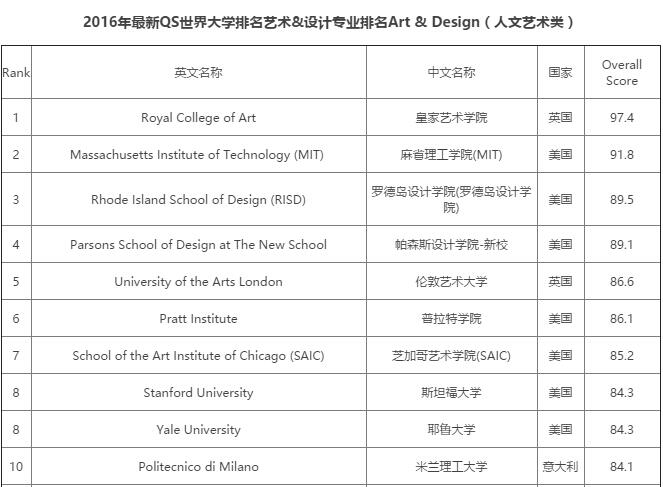Click 'Rhode Island School of Design (RISD)'
The width and height of the screenshot is (663, 487).
pyautogui.click(x=198, y=200)
